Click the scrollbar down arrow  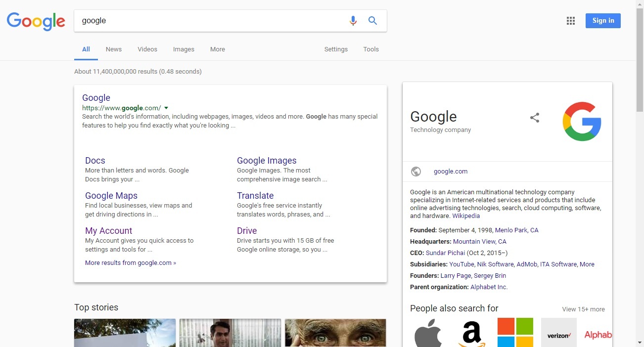(640, 343)
